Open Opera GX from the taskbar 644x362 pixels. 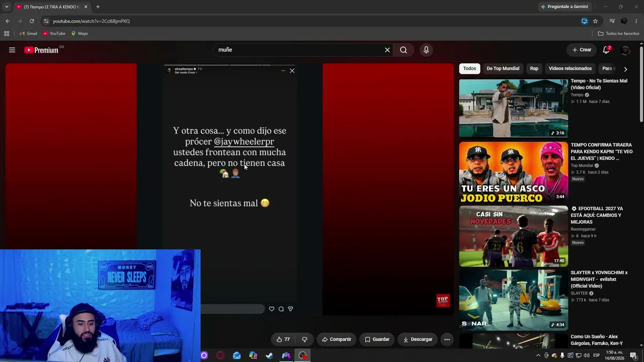[220, 355]
